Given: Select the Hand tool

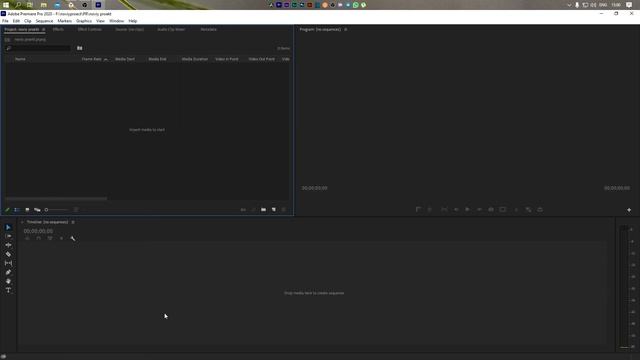Looking at the screenshot, I should coord(8,281).
